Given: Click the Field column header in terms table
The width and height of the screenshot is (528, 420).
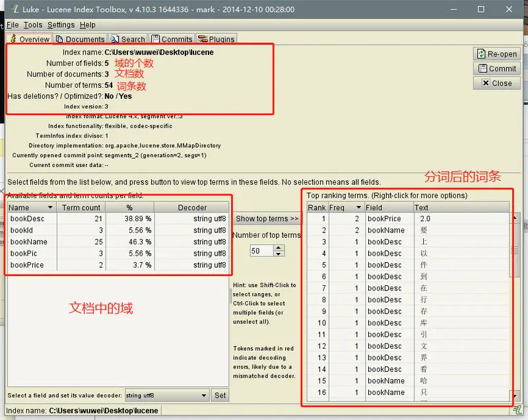Looking at the screenshot, I should pyautogui.click(x=389, y=207).
